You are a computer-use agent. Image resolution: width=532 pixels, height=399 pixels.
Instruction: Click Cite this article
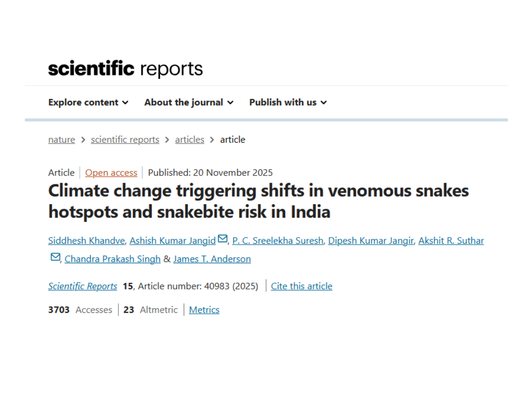point(301,286)
